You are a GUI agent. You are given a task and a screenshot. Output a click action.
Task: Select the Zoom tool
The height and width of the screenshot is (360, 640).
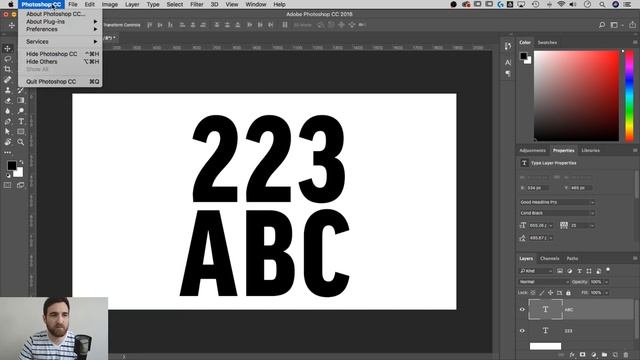[x=20, y=142]
